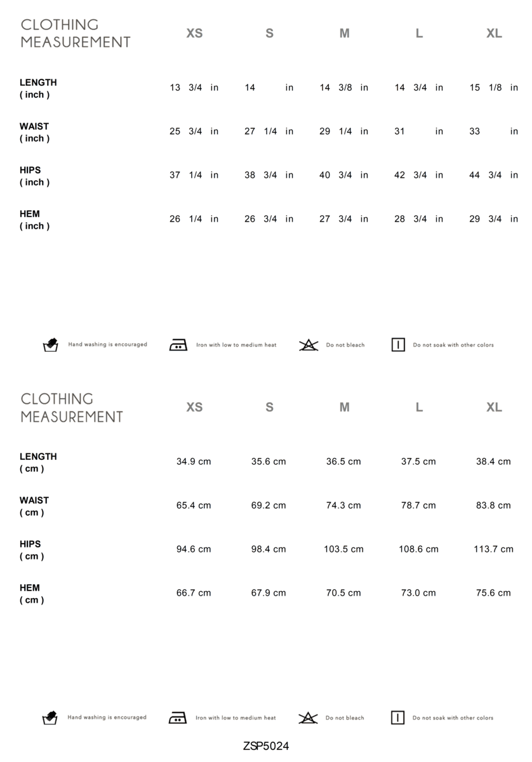Click the XS size header in the inch chart
Screen dimensions: 532x762
pyautogui.click(x=194, y=34)
